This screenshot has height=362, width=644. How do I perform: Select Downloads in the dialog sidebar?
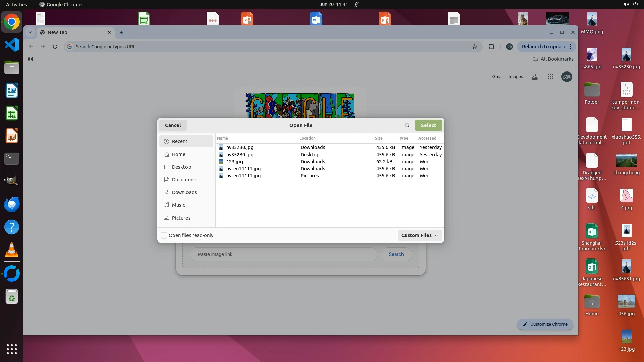(184, 192)
